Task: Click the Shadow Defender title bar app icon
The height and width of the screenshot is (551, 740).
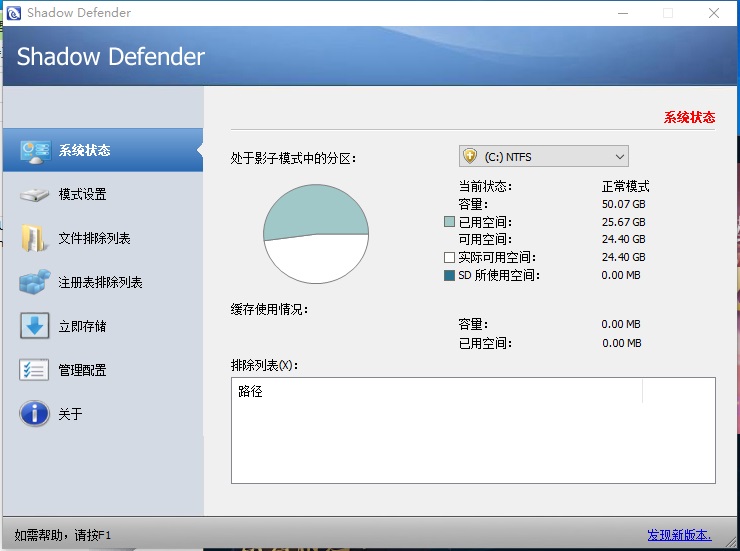Action: (x=14, y=13)
